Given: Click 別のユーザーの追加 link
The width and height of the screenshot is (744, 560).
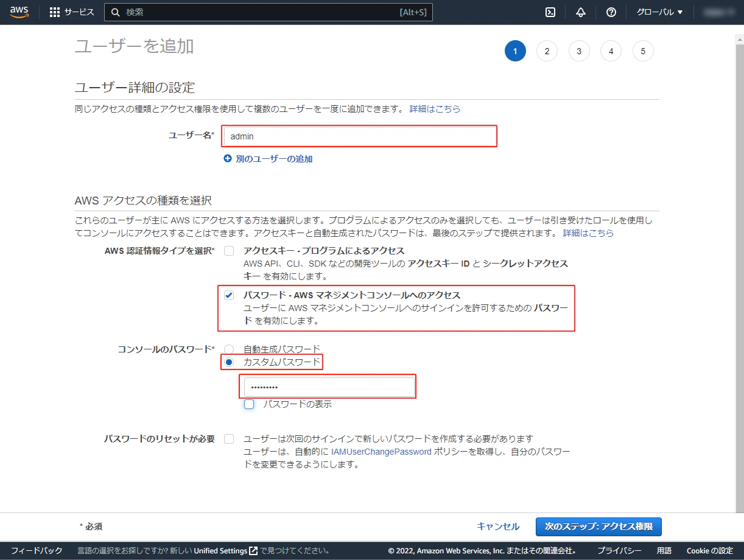Looking at the screenshot, I should [274, 159].
